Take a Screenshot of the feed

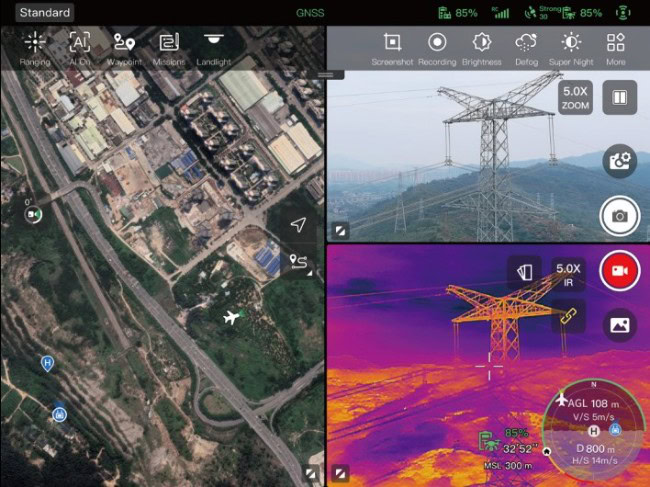click(x=392, y=49)
